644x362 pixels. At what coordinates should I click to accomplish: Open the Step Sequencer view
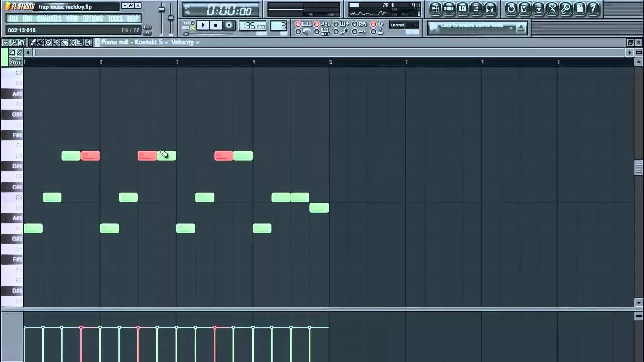(449, 8)
